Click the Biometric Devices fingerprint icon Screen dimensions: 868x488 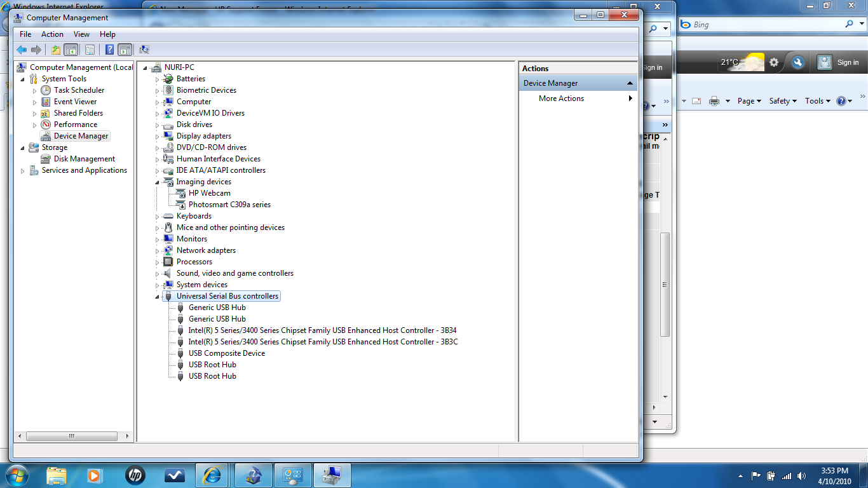click(x=168, y=90)
